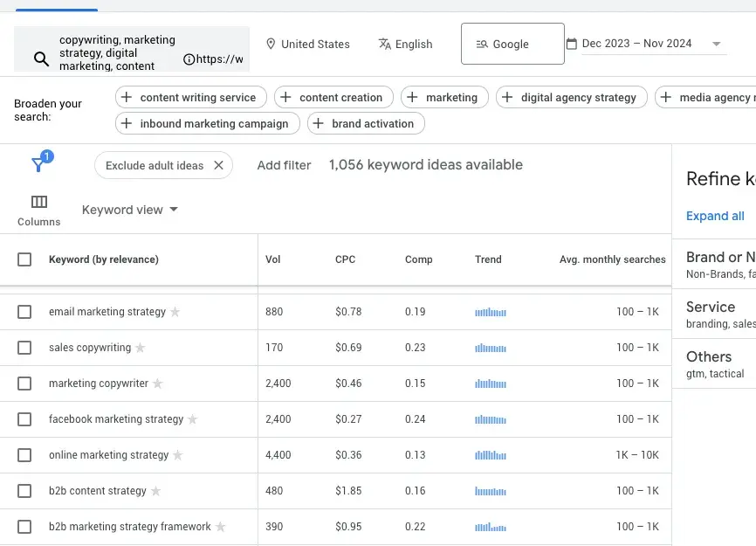
Task: Select 'online marketing strategy' row checkbox
Action: (x=24, y=454)
